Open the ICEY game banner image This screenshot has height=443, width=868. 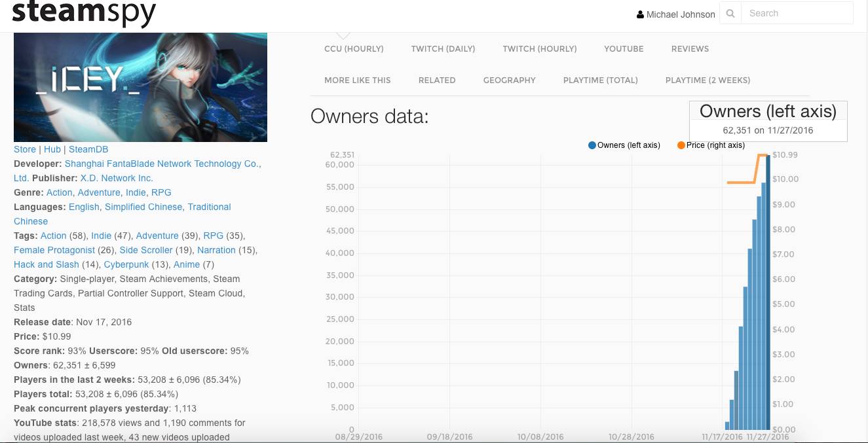[x=140, y=87]
